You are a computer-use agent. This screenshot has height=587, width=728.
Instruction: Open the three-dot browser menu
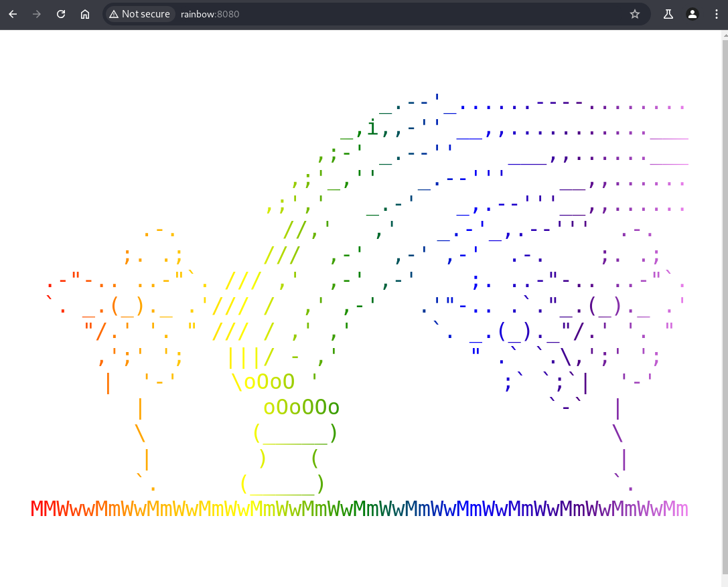pos(717,14)
